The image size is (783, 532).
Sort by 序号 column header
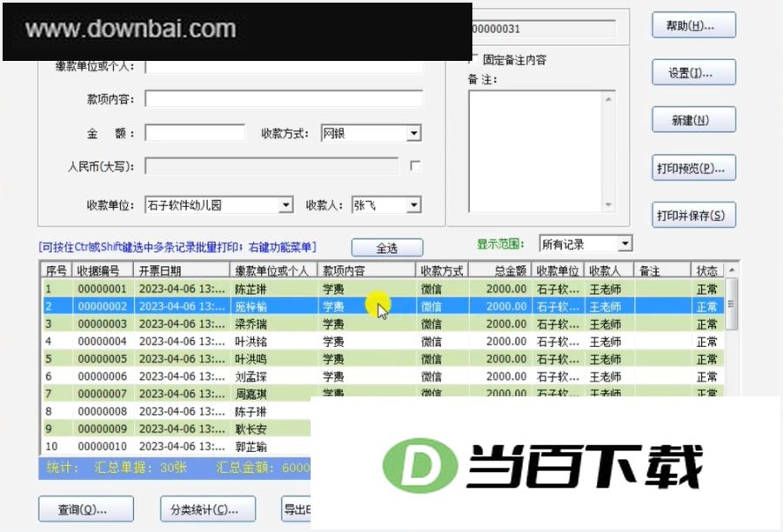[x=57, y=271]
